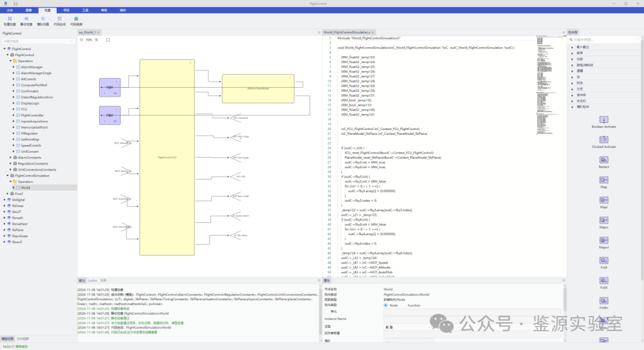The image size is (644, 350).
Task: Select the Foldi component icon
Action: coord(603,281)
